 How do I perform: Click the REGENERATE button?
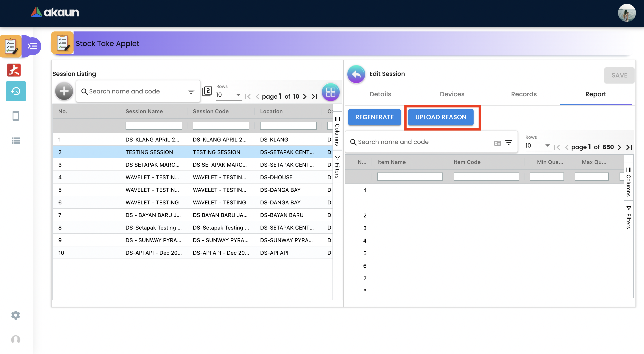(x=374, y=117)
